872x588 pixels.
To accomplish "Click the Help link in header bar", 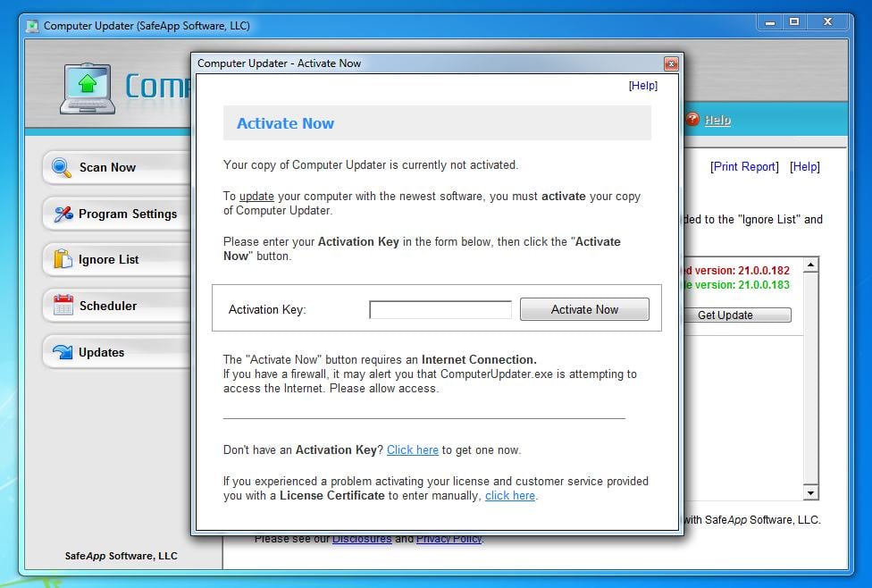I will [x=717, y=120].
